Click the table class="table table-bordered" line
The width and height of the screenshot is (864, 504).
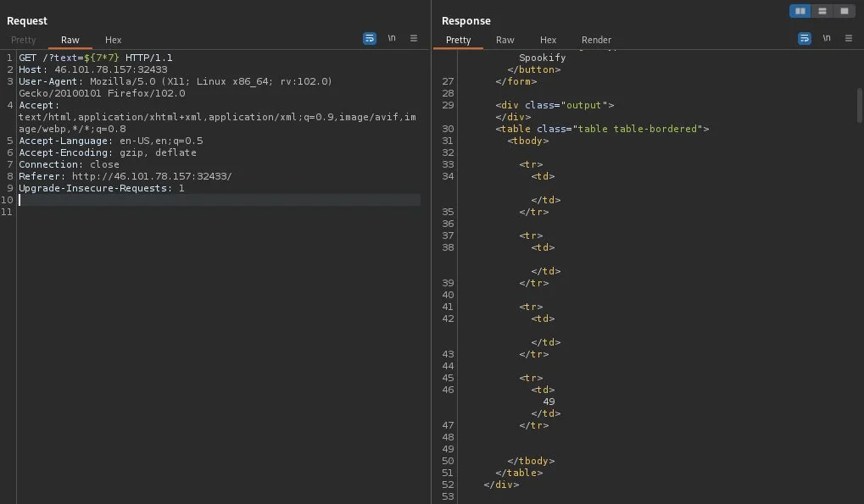click(x=602, y=129)
